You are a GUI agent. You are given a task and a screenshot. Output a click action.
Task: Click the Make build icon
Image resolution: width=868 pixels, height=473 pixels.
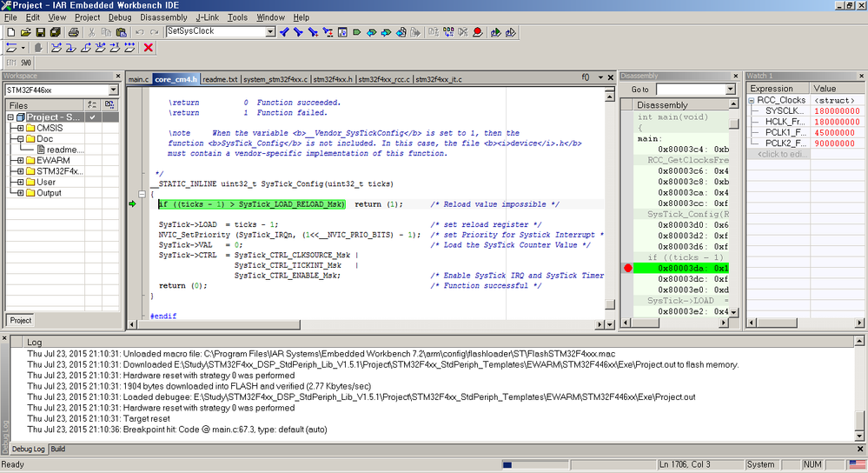tap(448, 33)
